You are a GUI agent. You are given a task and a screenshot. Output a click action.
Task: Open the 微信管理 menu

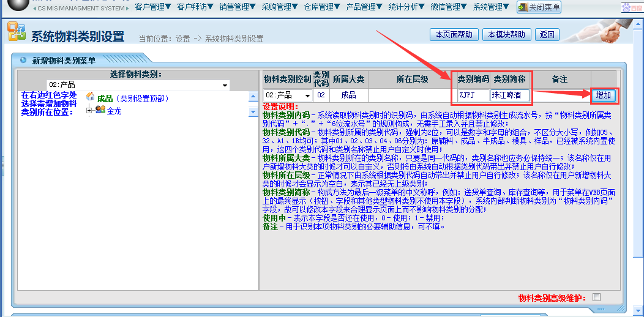pos(449,7)
